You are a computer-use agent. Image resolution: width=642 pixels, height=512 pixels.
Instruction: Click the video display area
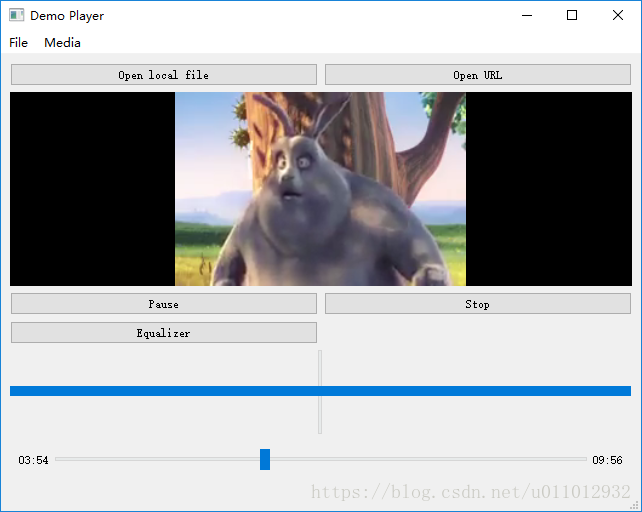coord(321,189)
